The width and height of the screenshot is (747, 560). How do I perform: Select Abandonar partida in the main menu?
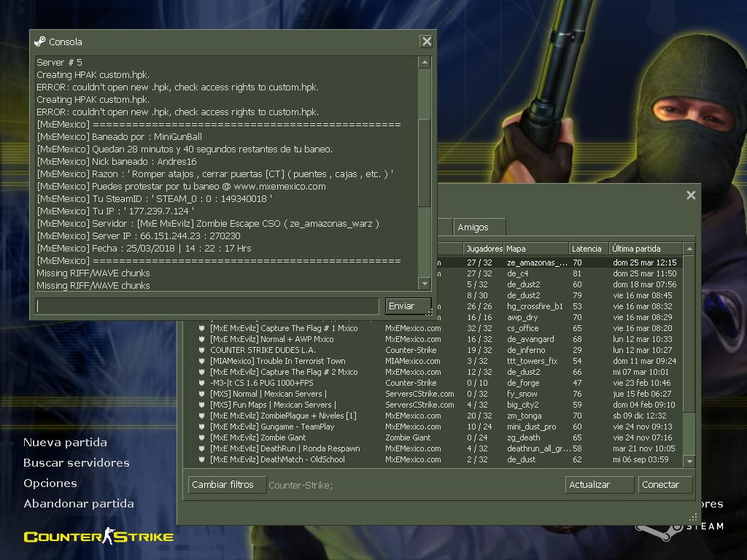[79, 504]
